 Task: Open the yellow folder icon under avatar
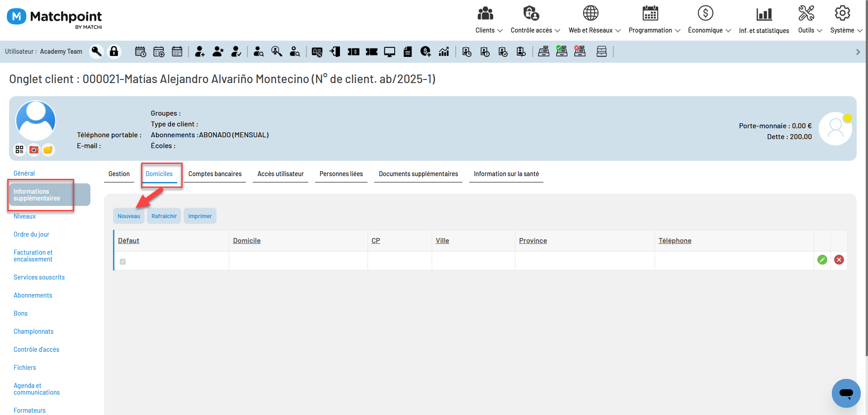pyautogui.click(x=48, y=149)
